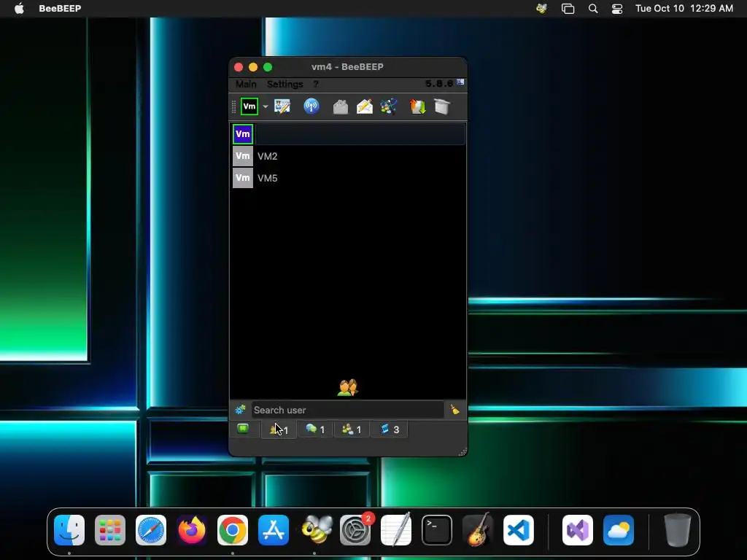
Task: Click the window resize grip corner
Action: pos(462,452)
